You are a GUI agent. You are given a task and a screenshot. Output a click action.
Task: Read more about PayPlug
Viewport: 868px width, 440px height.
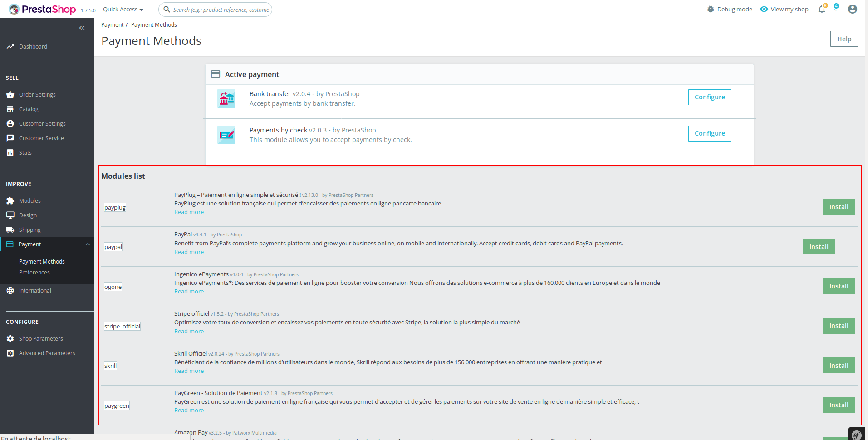[x=189, y=212]
